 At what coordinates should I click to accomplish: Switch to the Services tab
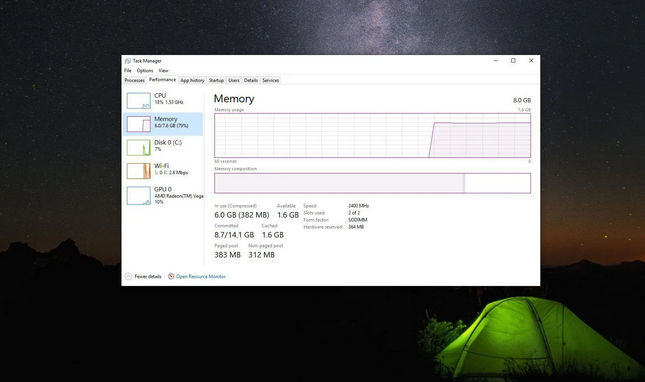(x=271, y=80)
